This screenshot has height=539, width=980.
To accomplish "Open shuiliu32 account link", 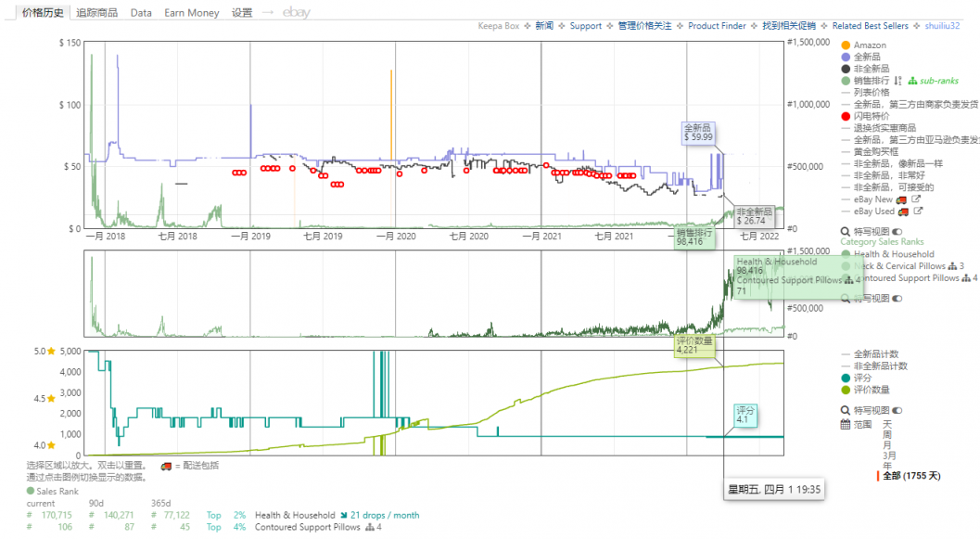I will [x=942, y=26].
